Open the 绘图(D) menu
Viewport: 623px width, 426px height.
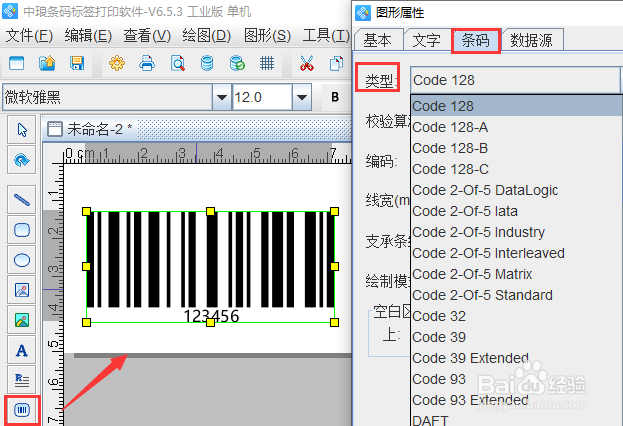click(x=207, y=36)
